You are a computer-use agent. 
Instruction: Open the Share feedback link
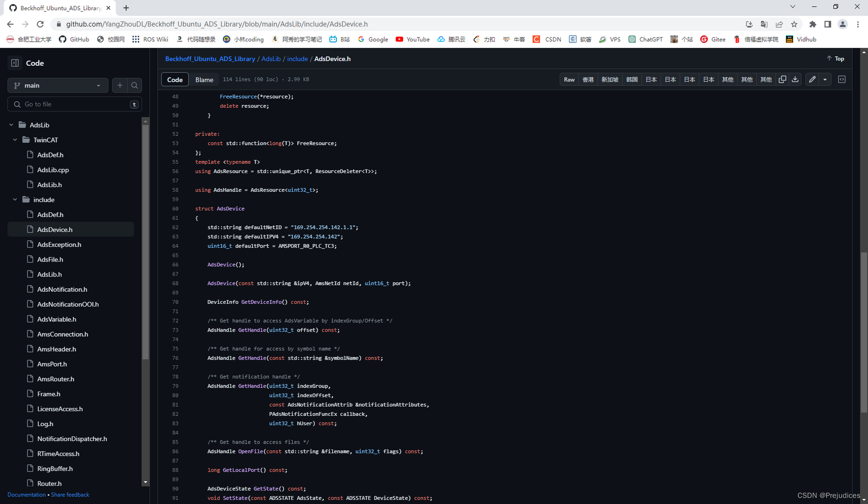pos(70,495)
